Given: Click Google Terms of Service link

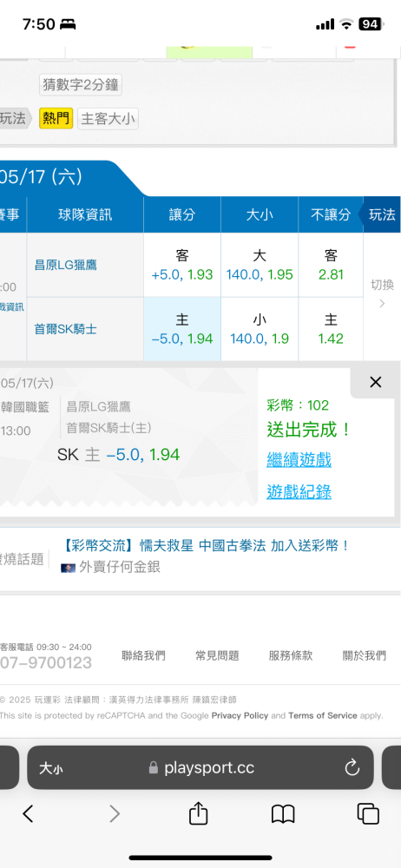Looking at the screenshot, I should [x=322, y=716].
